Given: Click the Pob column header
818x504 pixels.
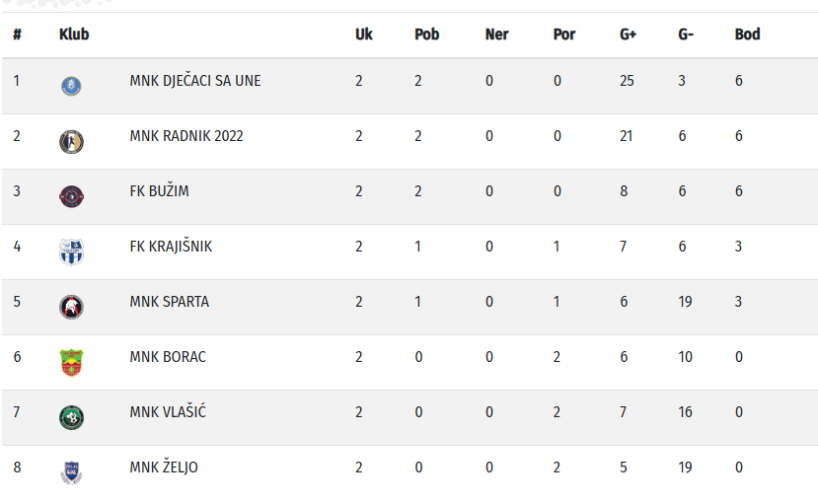Looking at the screenshot, I should [x=426, y=35].
